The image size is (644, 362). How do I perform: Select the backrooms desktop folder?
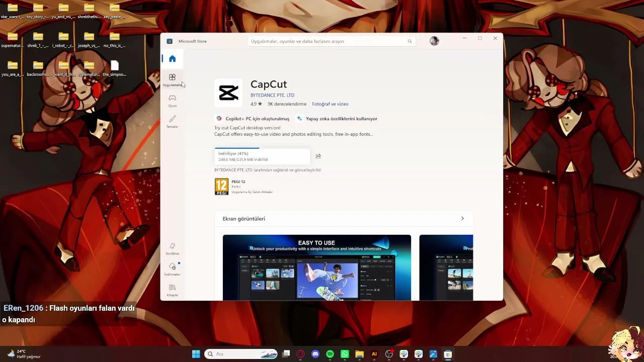(x=38, y=69)
